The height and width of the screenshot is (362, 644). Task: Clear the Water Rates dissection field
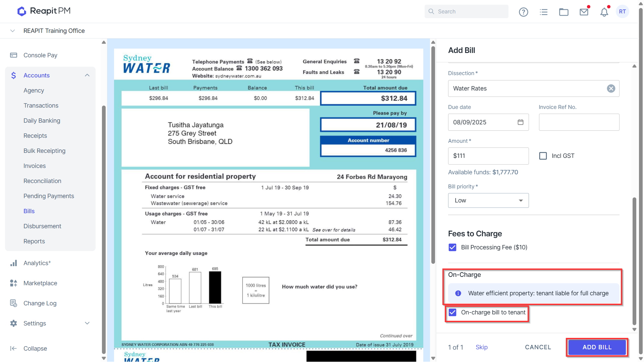611,88
